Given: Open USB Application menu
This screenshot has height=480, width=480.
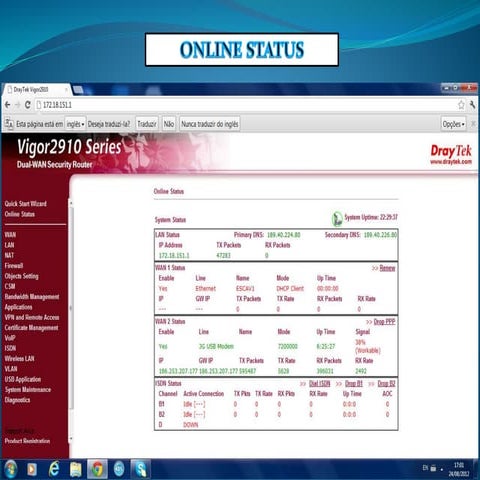Looking at the screenshot, I should point(23,379).
